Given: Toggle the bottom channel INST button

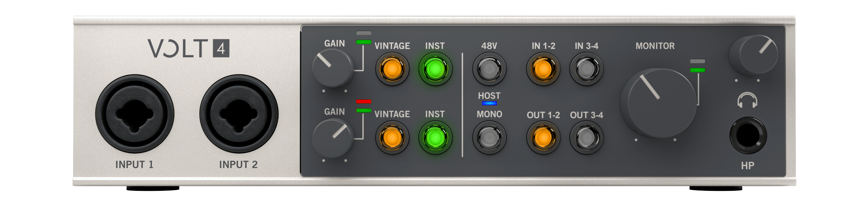Looking at the screenshot, I should click(435, 138).
